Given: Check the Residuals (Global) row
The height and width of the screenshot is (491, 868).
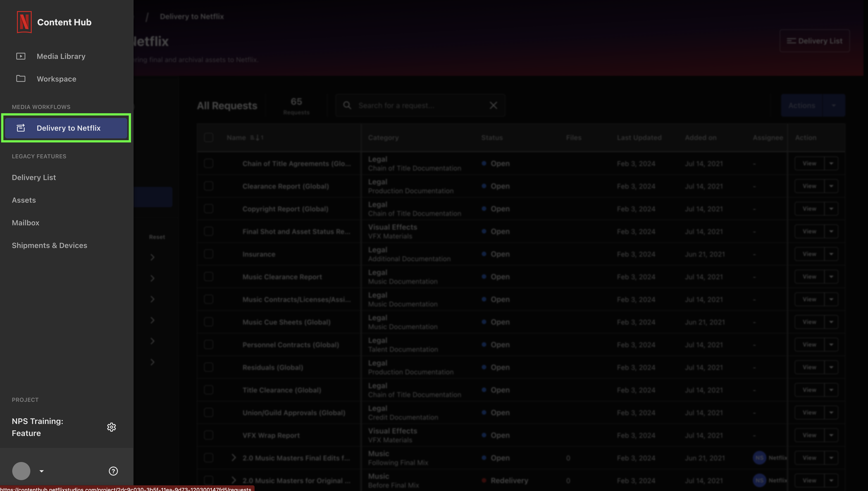Looking at the screenshot, I should pyautogui.click(x=209, y=367).
